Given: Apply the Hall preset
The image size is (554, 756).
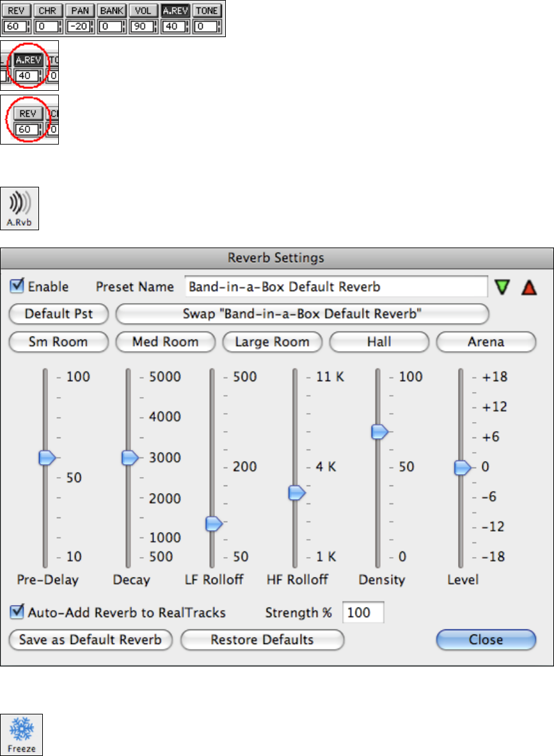Looking at the screenshot, I should click(x=379, y=342).
